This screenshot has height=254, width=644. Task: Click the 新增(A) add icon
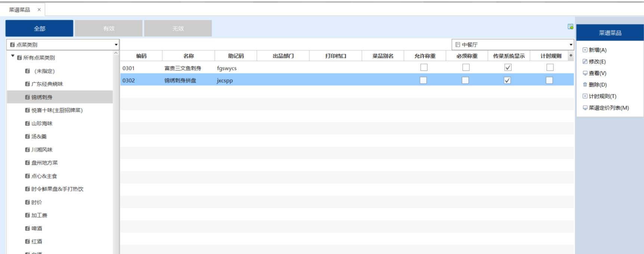point(585,50)
